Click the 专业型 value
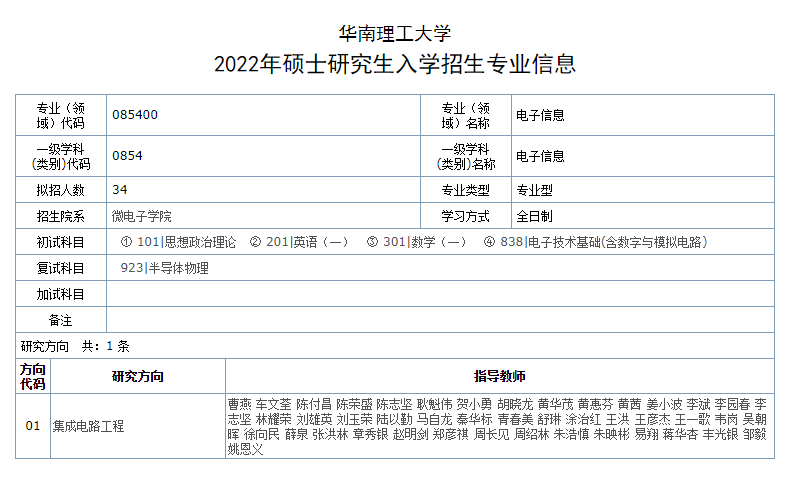The height and width of the screenshot is (482, 792). click(534, 190)
